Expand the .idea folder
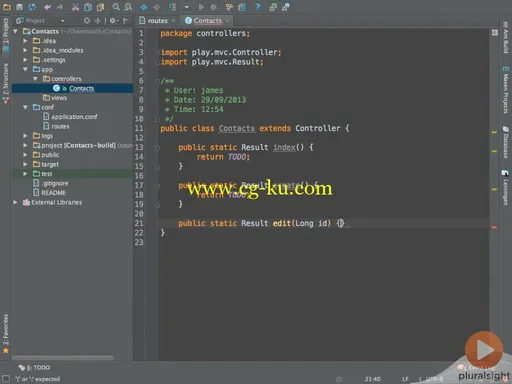 [25, 41]
